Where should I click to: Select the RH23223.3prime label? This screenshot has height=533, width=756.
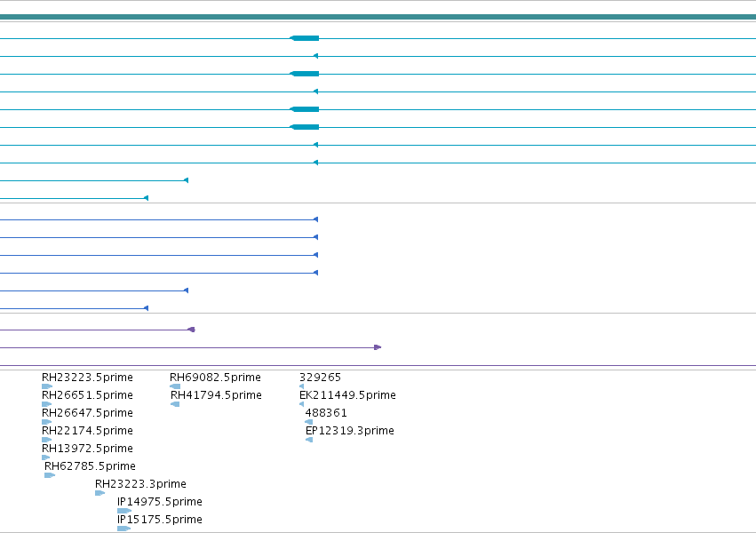140,484
